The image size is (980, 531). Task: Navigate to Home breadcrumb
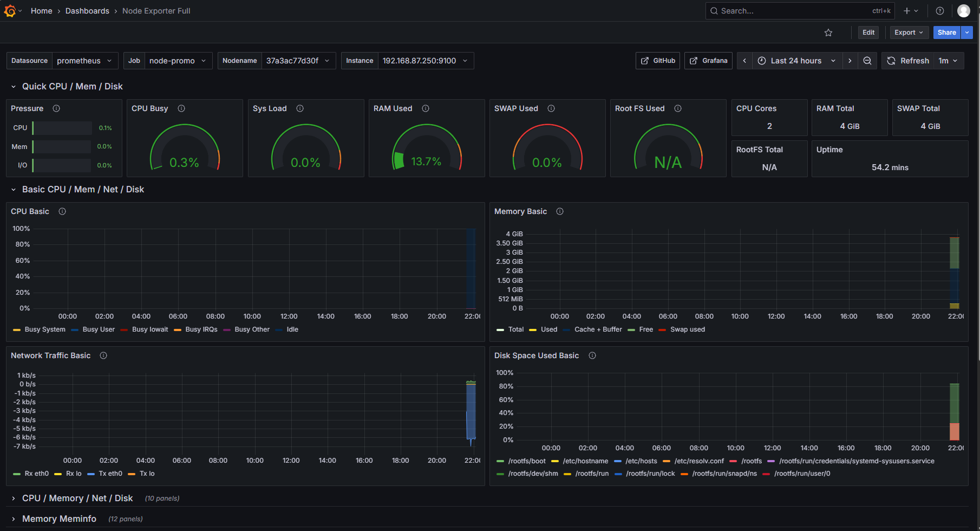(x=42, y=11)
